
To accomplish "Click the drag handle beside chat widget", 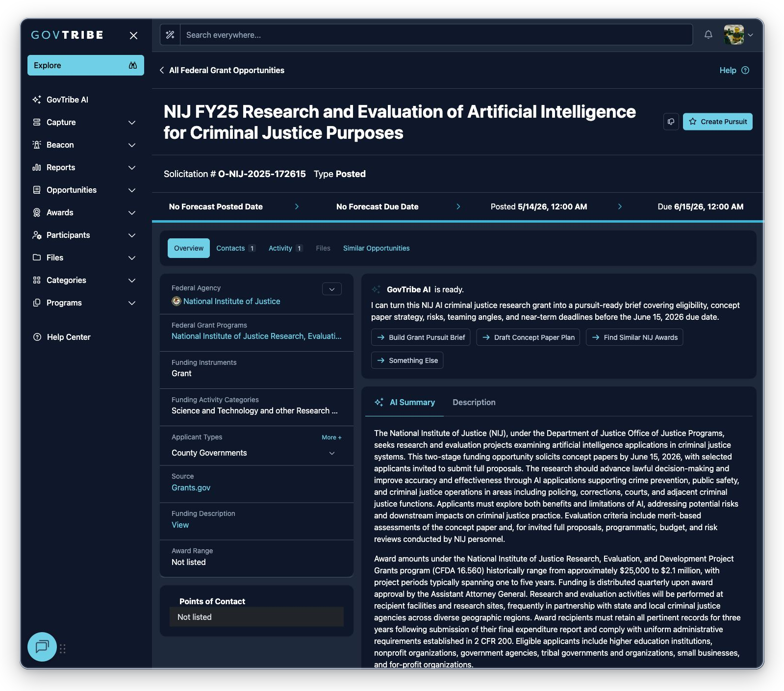I will (x=63, y=649).
